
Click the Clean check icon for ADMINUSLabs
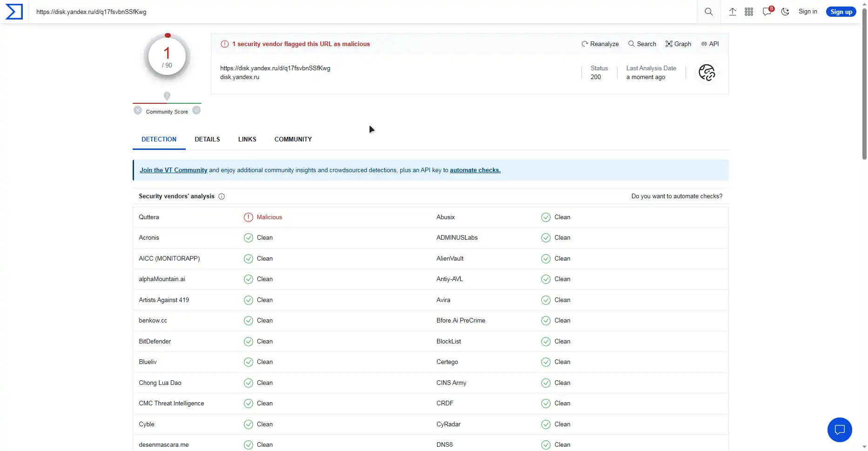click(x=546, y=238)
